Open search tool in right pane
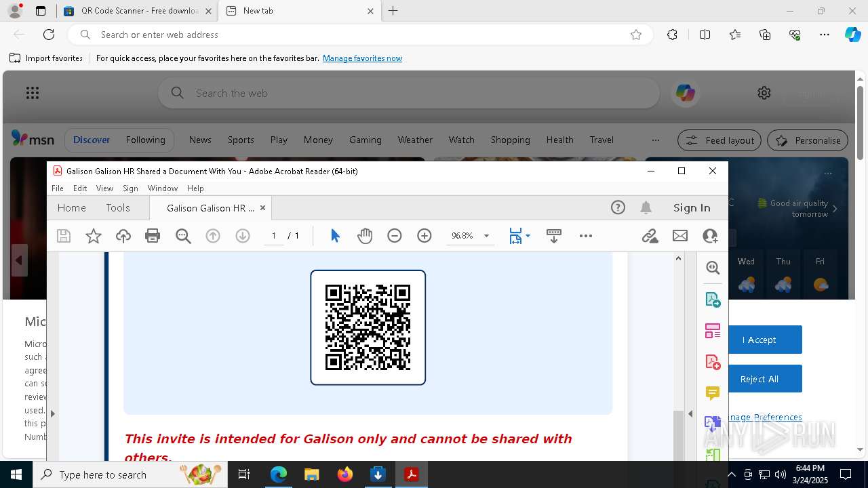 (x=713, y=268)
